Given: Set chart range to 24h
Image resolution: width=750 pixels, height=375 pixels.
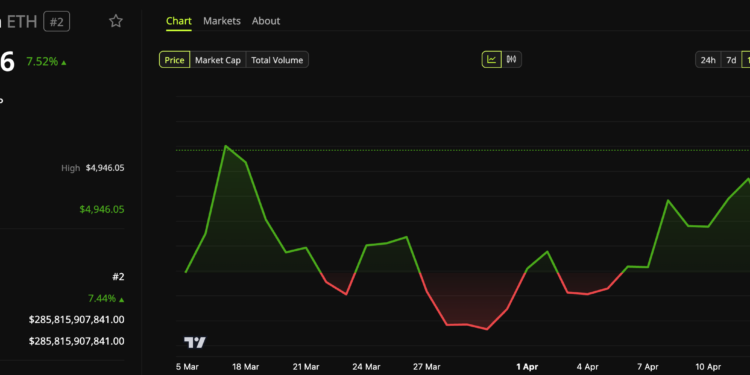Looking at the screenshot, I should [708, 60].
